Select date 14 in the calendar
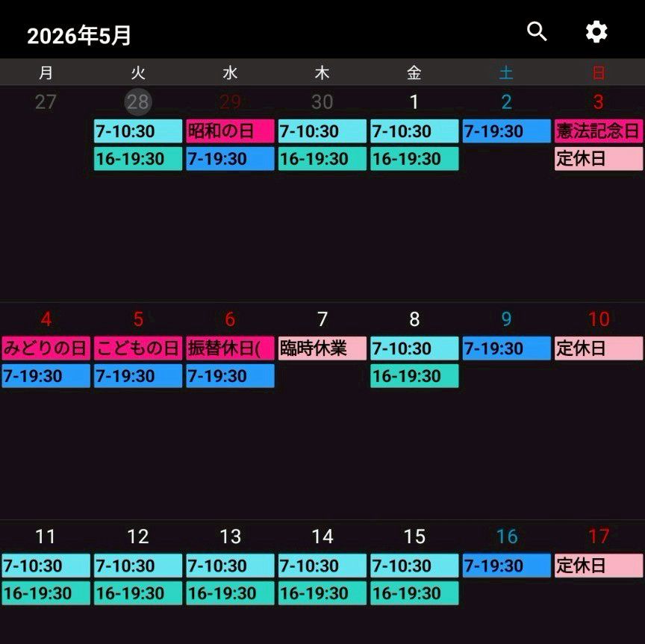Image resolution: width=645 pixels, height=644 pixels. [322, 537]
